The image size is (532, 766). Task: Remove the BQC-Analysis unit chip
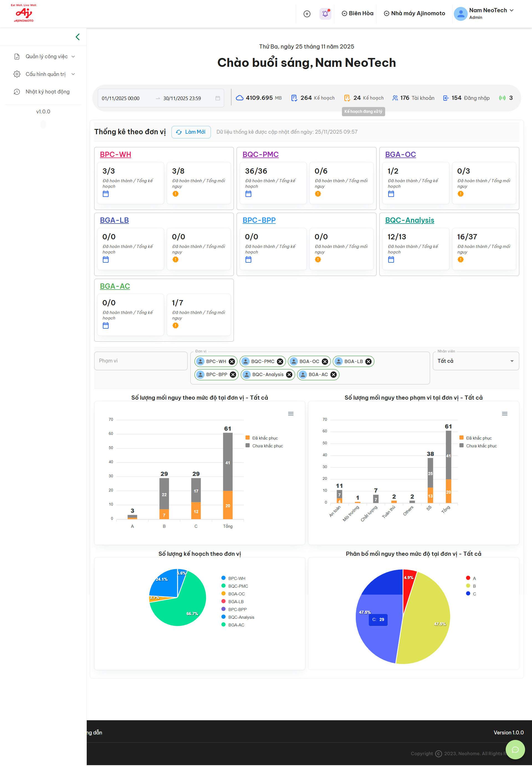289,375
